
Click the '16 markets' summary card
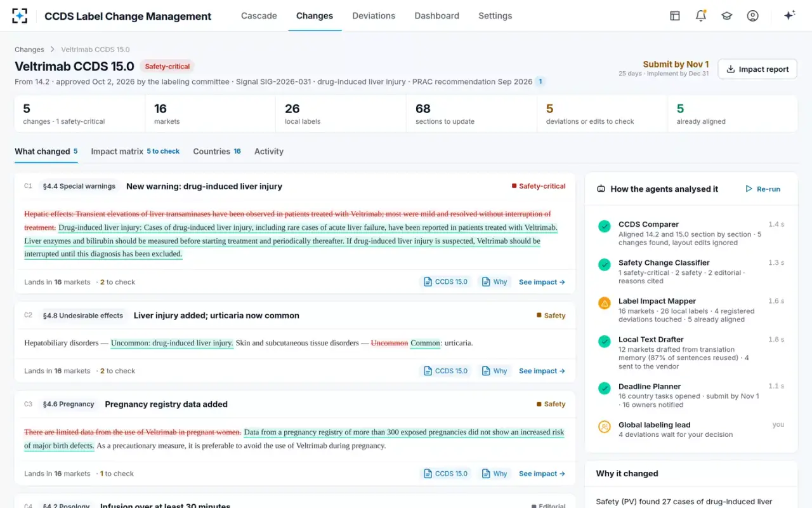tap(210, 114)
